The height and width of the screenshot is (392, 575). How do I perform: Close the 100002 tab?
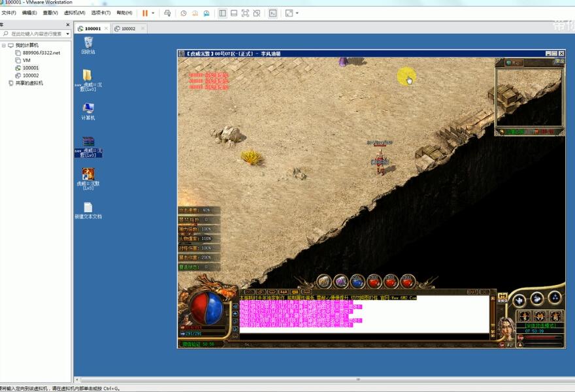pos(142,28)
